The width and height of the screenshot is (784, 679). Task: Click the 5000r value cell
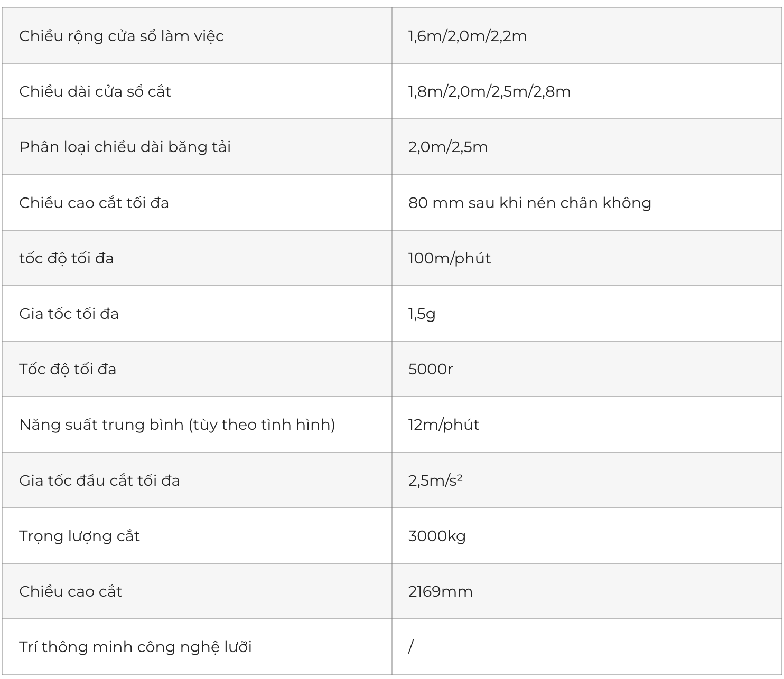point(586,369)
